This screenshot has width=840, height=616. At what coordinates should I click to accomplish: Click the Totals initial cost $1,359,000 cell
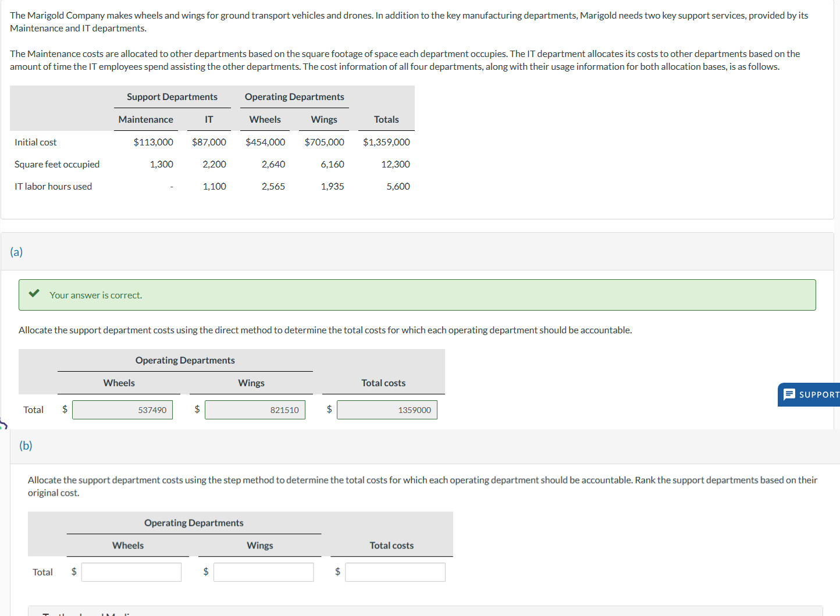(386, 142)
